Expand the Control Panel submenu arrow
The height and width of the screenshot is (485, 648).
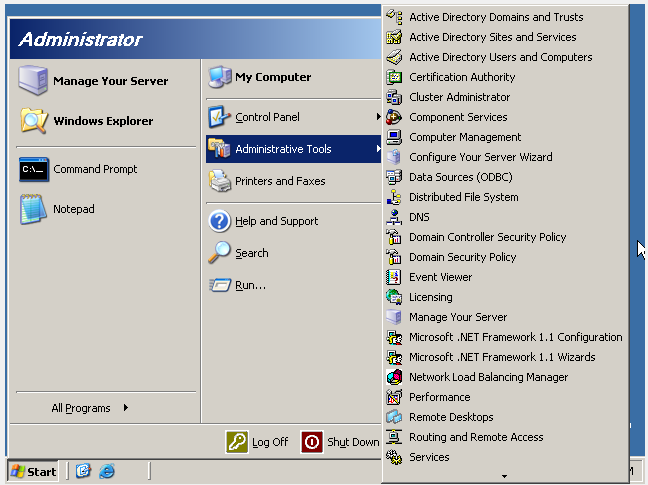pyautogui.click(x=378, y=117)
